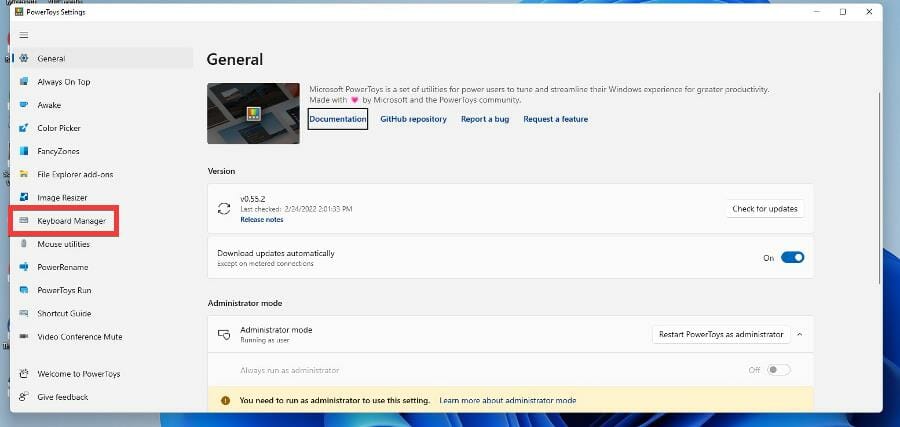Click the Video Conference Mute camera icon
Image resolution: width=900 pixels, height=427 pixels.
point(24,337)
